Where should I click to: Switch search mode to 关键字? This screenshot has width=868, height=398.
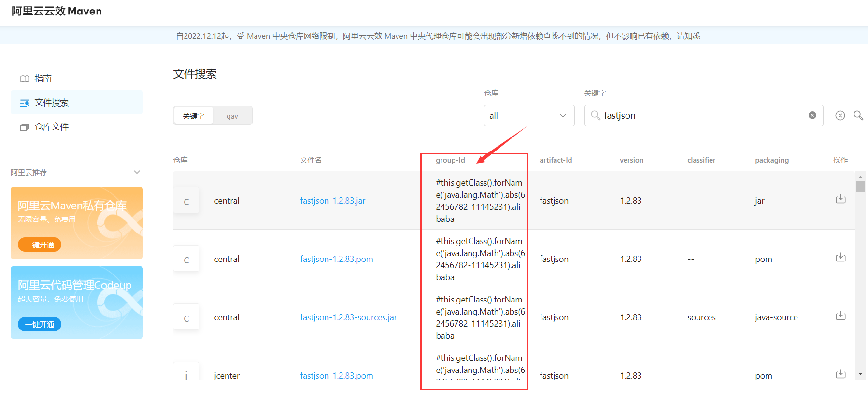pyautogui.click(x=194, y=116)
